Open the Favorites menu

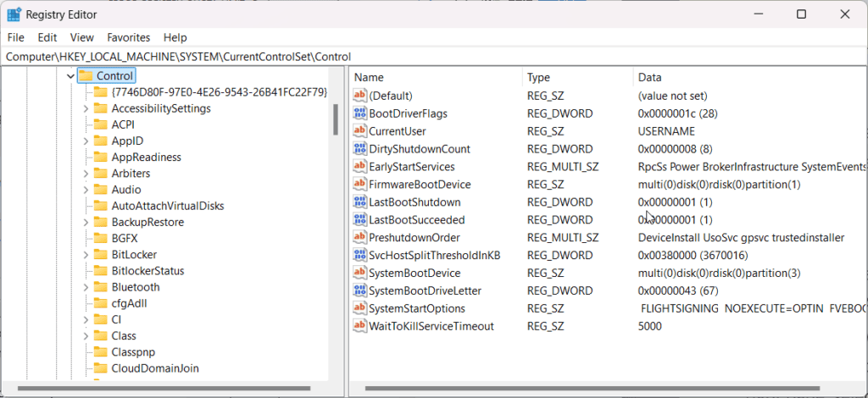129,37
